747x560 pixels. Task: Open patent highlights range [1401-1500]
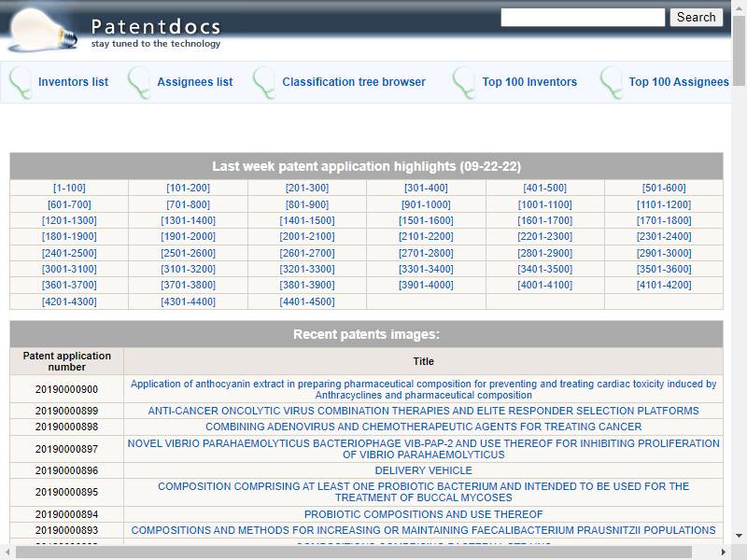(x=307, y=220)
